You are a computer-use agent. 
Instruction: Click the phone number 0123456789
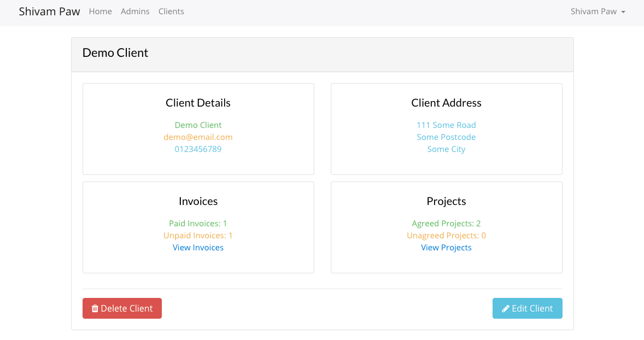[198, 149]
